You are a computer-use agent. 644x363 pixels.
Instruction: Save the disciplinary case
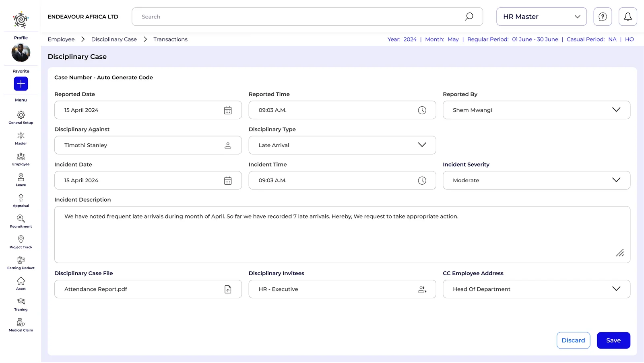pyautogui.click(x=613, y=340)
